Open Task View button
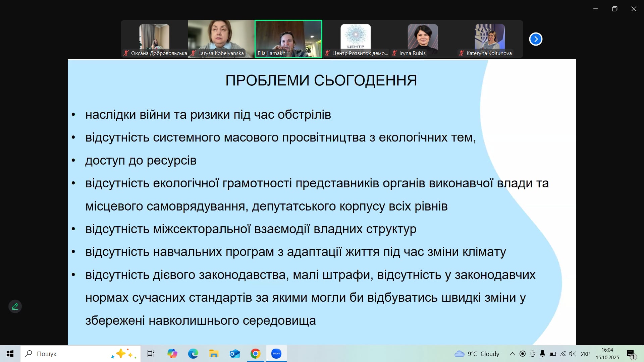This screenshot has width=644, height=362. [151, 354]
